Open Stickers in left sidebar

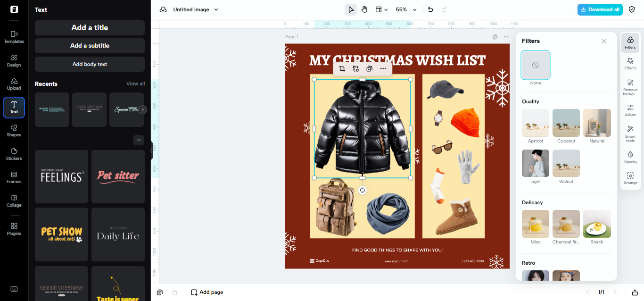coord(14,154)
